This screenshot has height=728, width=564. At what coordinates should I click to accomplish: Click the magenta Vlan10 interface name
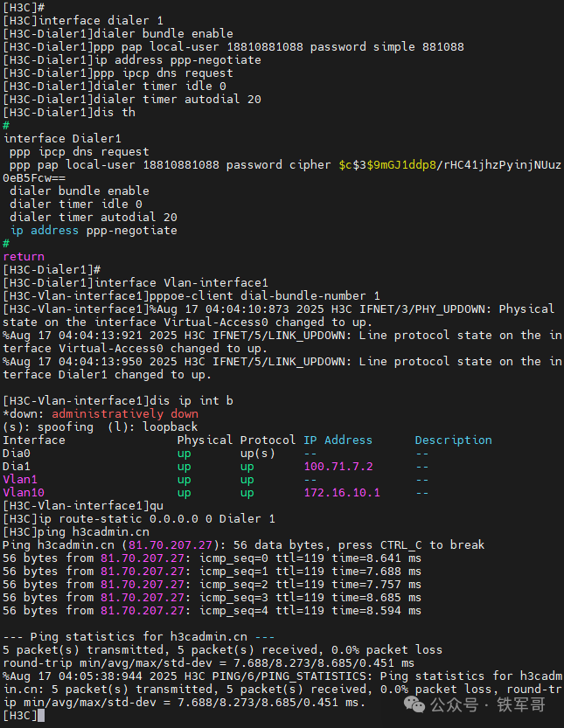[24, 493]
